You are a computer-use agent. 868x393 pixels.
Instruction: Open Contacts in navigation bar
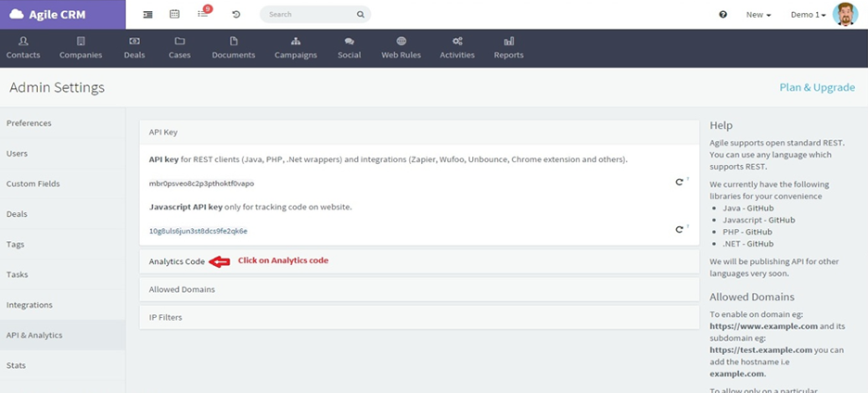tap(23, 48)
